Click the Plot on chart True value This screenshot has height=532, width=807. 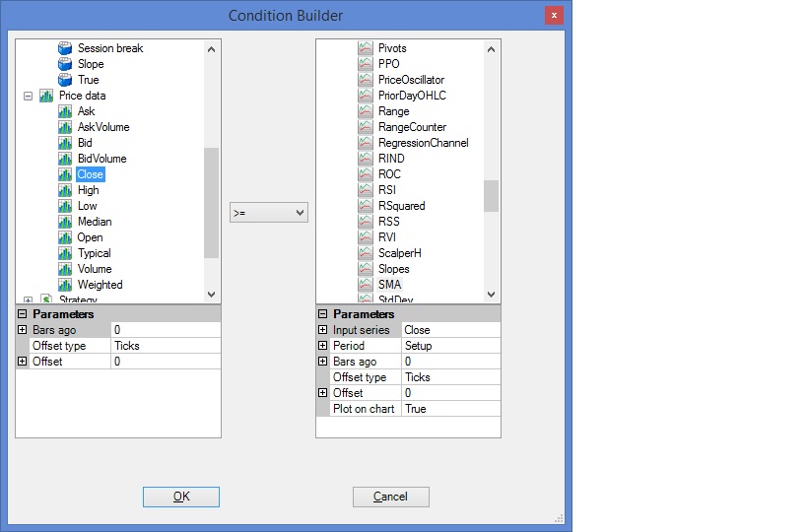pyautogui.click(x=449, y=409)
